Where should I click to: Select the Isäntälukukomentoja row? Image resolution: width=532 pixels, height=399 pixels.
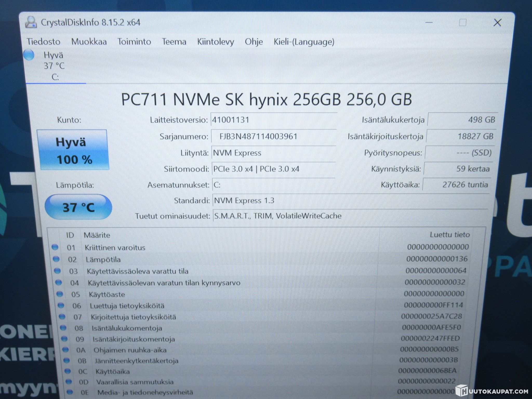(261, 328)
